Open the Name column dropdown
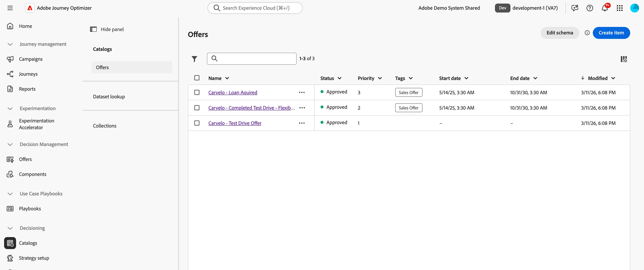The height and width of the screenshot is (270, 644). [x=227, y=78]
